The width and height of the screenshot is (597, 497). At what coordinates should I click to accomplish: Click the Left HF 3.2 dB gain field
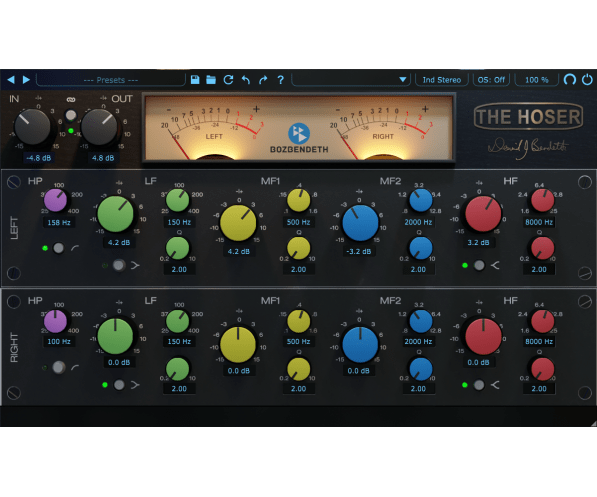coord(478,243)
